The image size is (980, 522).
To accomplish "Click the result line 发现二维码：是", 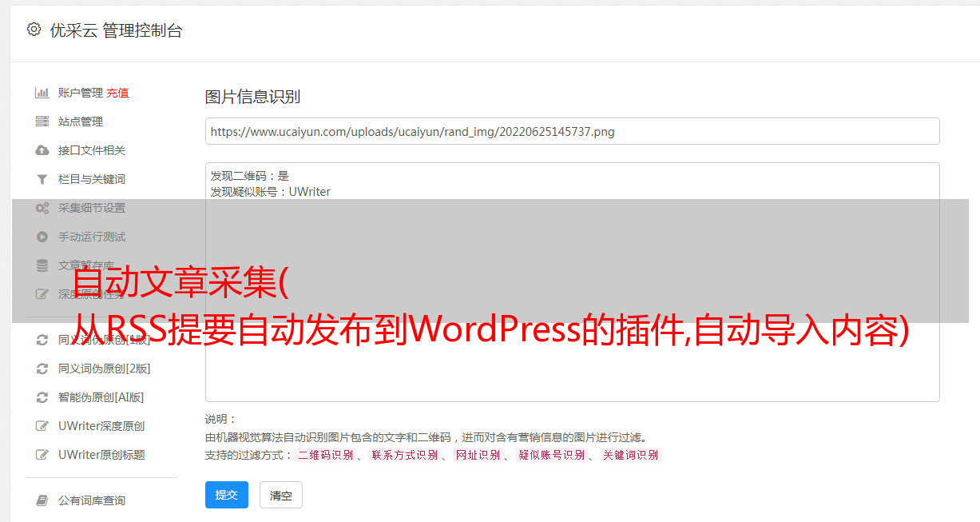I will pyautogui.click(x=249, y=176).
